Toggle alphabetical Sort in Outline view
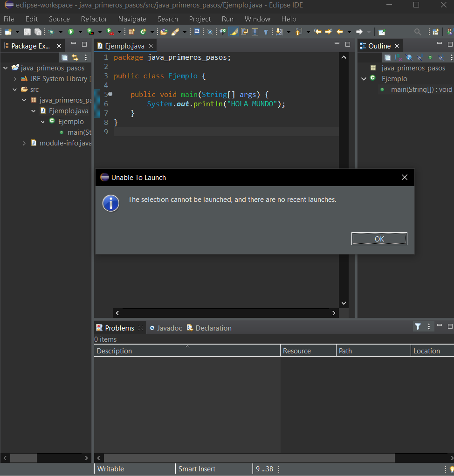 pyautogui.click(x=398, y=57)
